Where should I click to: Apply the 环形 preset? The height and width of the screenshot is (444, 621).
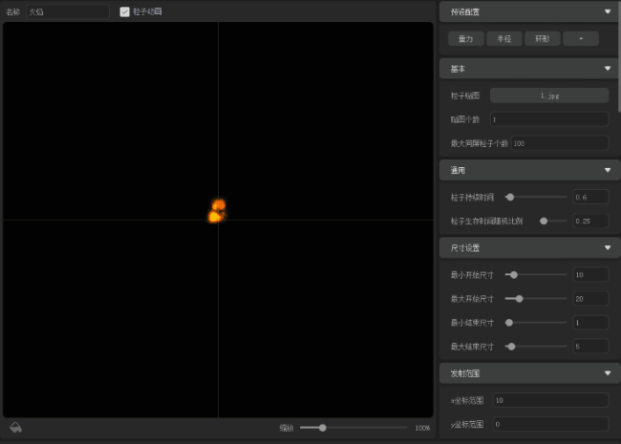click(x=541, y=39)
